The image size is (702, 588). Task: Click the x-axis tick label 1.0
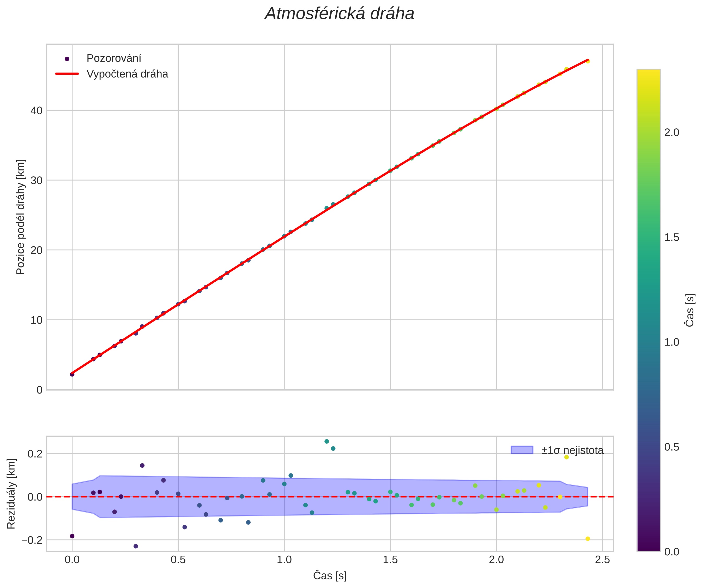point(284,560)
